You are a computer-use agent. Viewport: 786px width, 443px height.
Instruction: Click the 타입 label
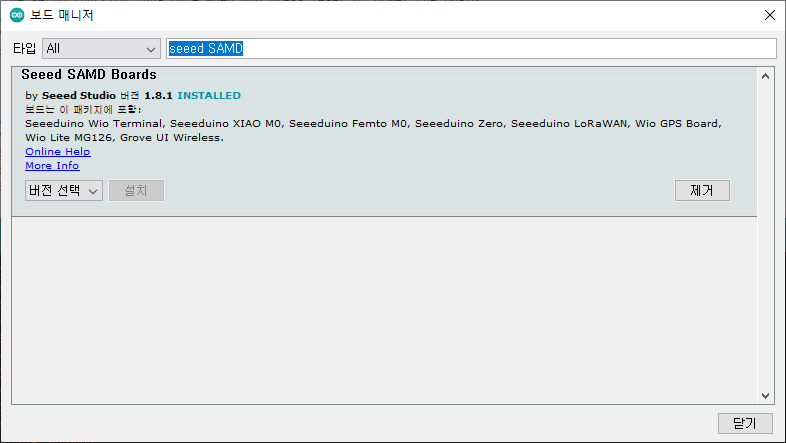tap(25, 49)
